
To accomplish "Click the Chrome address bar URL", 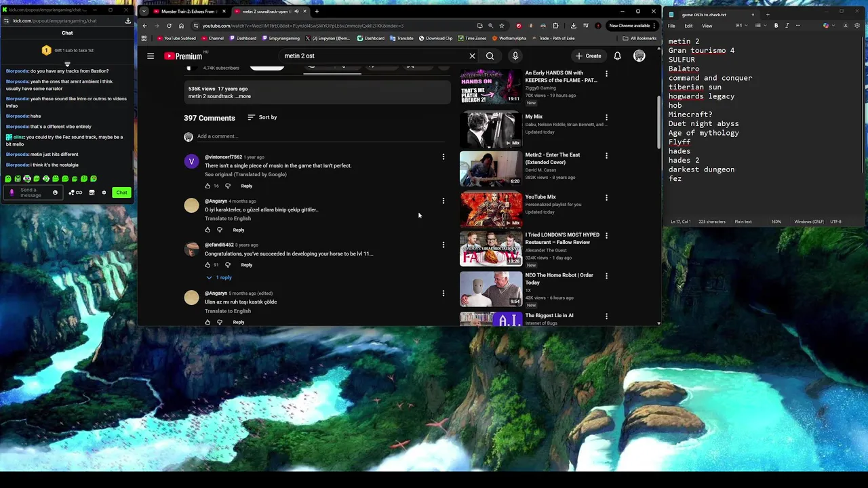I will (302, 26).
